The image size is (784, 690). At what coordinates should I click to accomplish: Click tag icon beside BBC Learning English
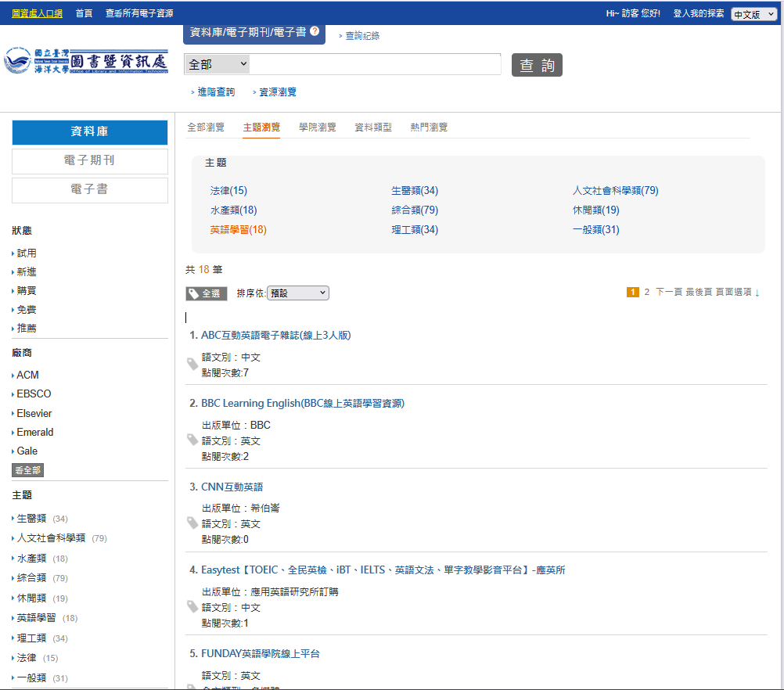192,440
